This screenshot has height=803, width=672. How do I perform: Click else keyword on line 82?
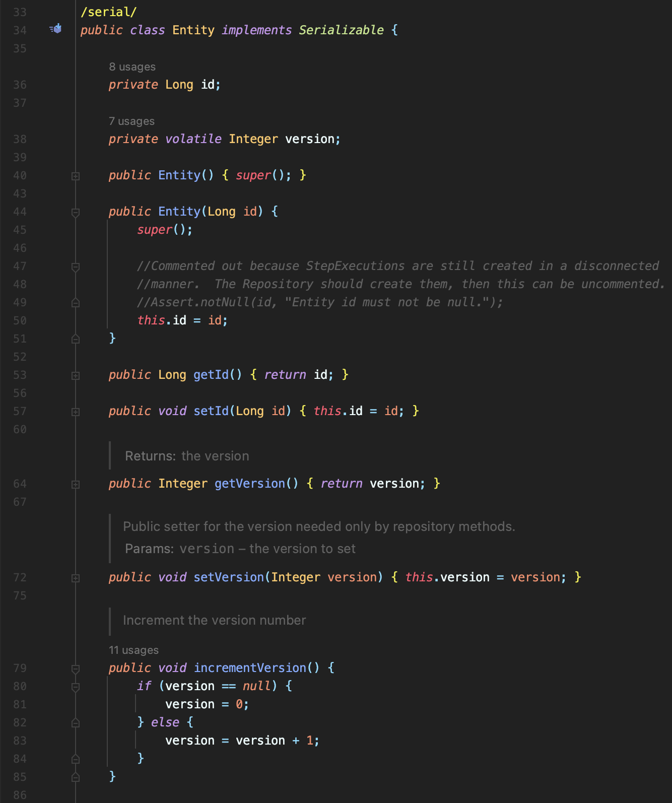[x=165, y=722]
